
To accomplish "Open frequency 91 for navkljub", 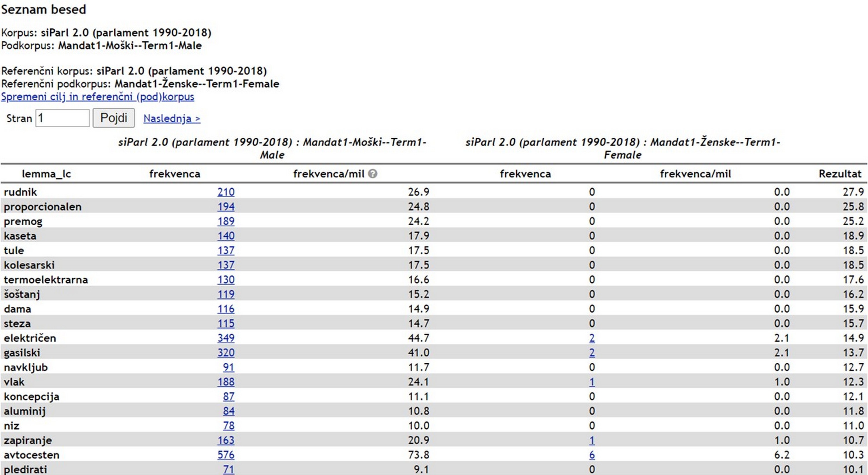I will [x=228, y=367].
